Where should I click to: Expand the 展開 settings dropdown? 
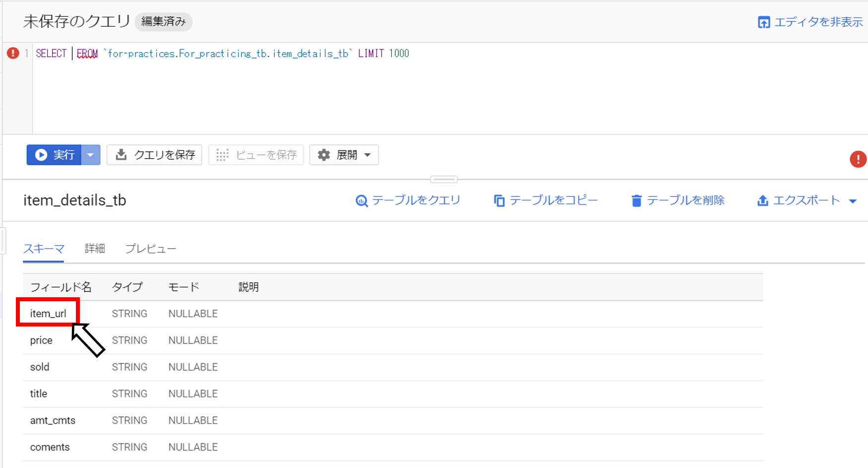pos(344,155)
